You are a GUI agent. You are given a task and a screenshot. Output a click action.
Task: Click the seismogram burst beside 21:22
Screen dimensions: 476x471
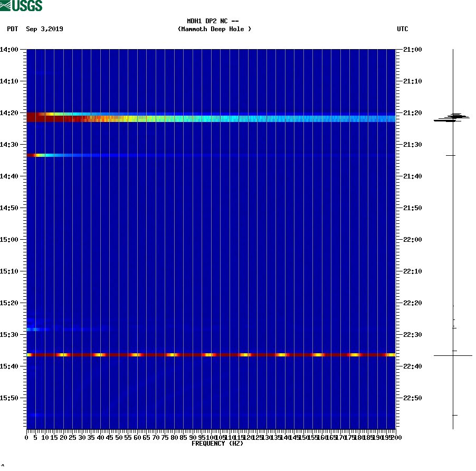pos(453,117)
